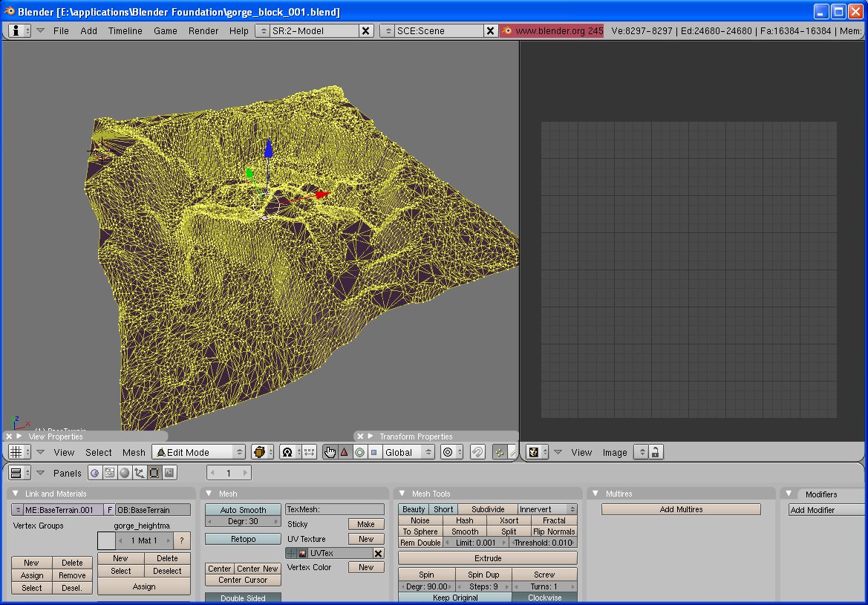Click the Add Multires button

(x=681, y=509)
